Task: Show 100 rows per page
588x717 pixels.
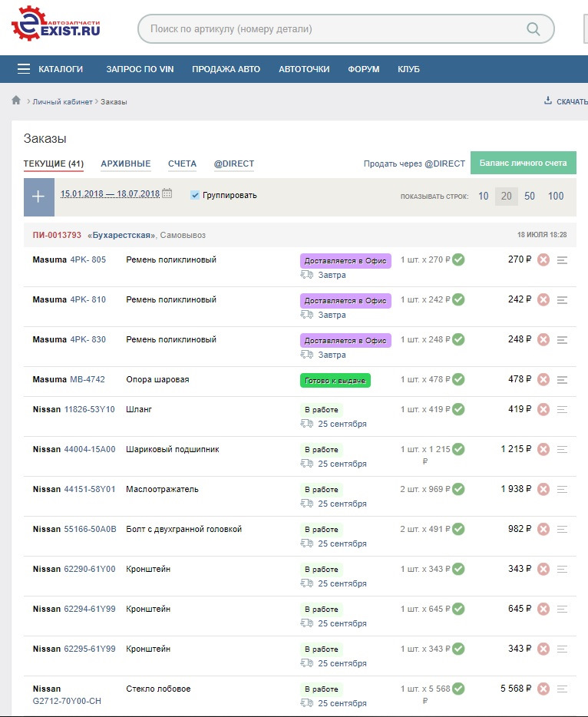Action: pos(556,197)
